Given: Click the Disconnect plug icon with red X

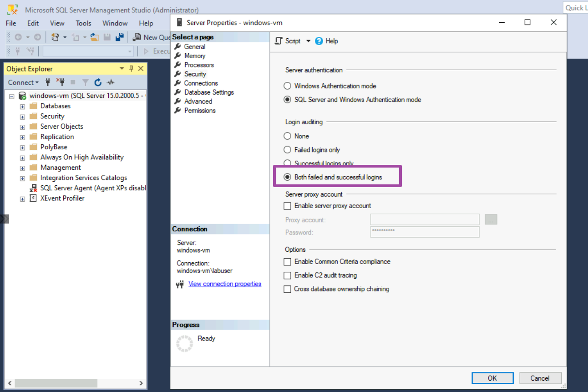Looking at the screenshot, I should pos(61,82).
